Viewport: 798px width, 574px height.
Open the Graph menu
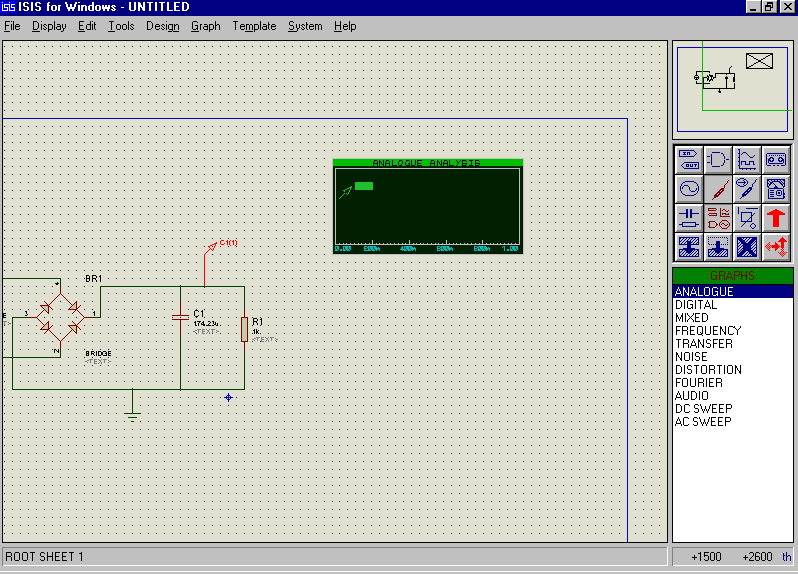pos(205,26)
